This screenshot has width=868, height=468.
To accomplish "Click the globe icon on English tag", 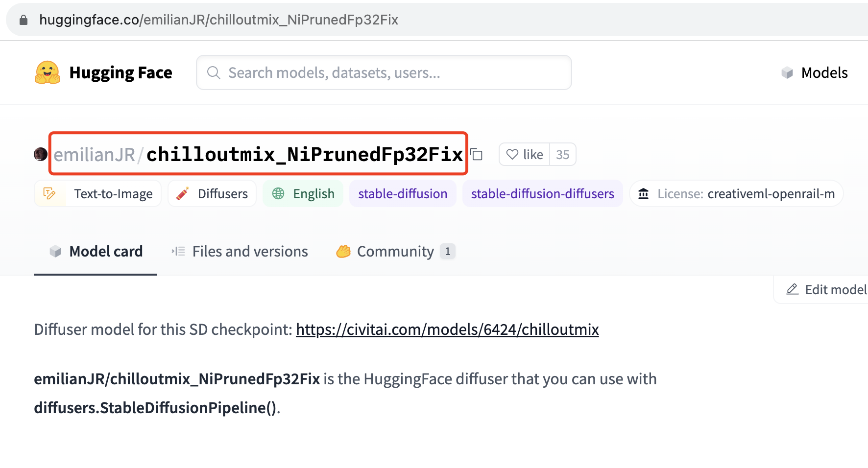I will click(x=278, y=194).
